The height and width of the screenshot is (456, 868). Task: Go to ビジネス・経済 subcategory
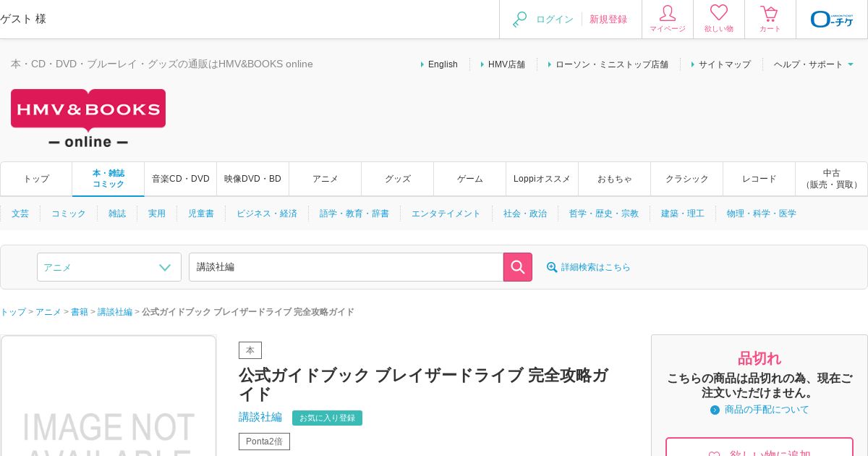tap(267, 214)
